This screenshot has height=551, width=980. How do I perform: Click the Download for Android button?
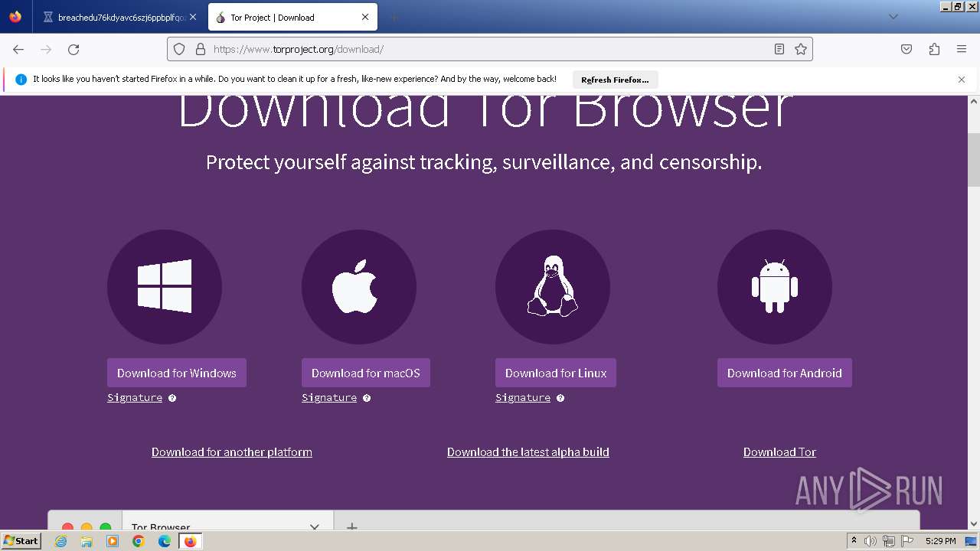(785, 373)
